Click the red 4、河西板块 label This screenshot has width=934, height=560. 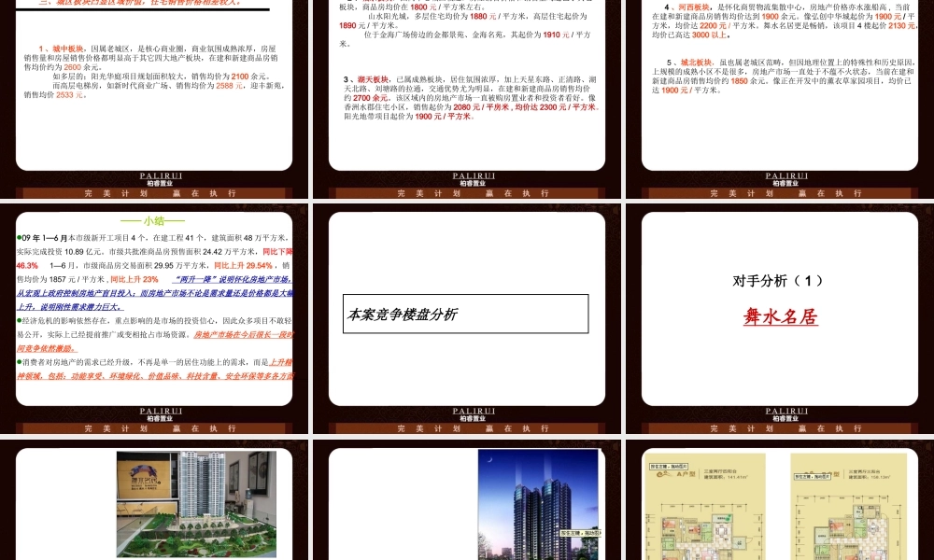(686, 7)
